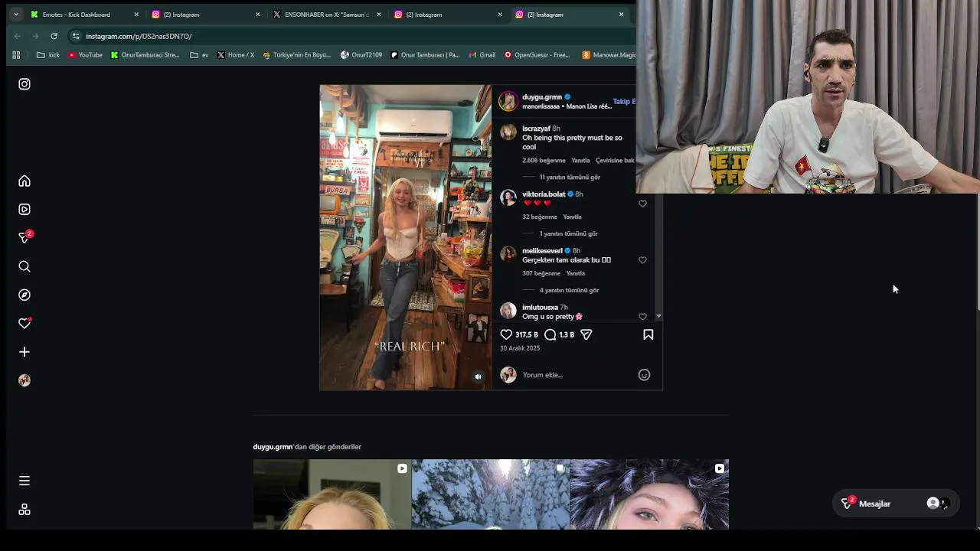View site information icon in address bar
This screenshot has height=551, width=980.
[75, 36]
